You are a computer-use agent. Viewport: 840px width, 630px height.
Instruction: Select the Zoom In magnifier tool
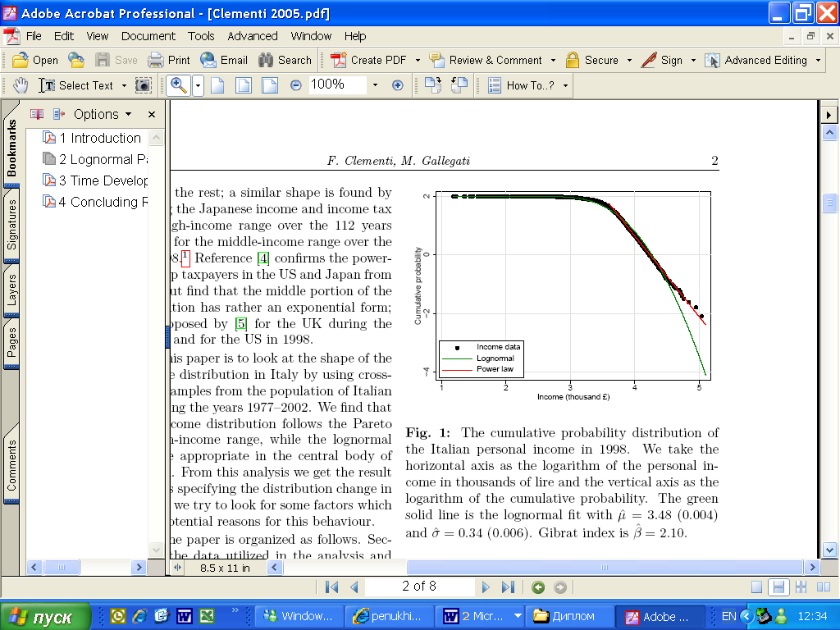coord(178,85)
